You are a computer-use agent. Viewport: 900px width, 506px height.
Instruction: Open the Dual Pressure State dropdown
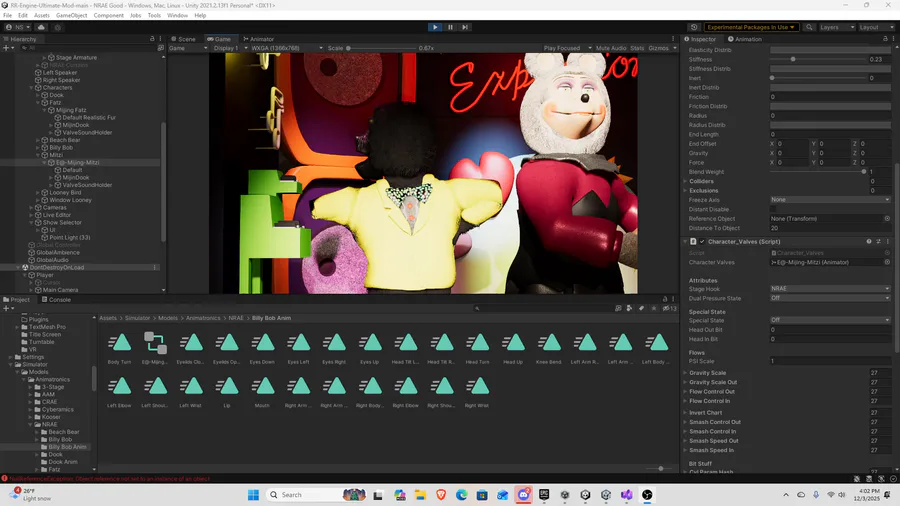pos(830,298)
